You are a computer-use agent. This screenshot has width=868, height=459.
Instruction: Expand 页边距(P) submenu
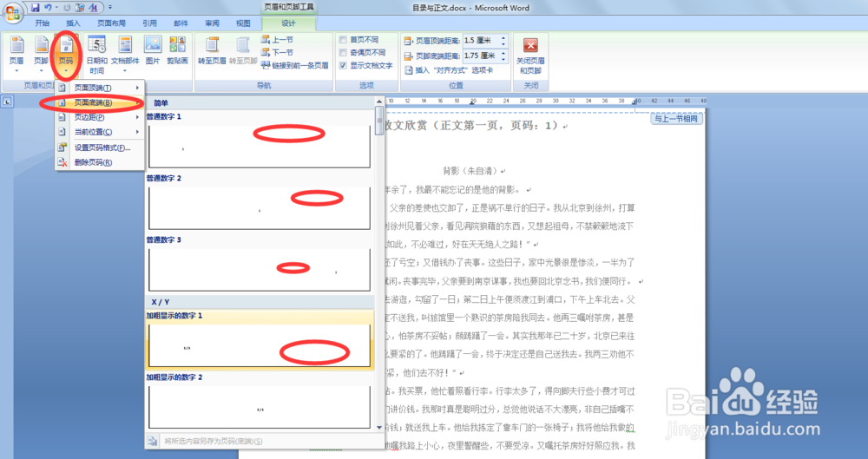click(100, 117)
